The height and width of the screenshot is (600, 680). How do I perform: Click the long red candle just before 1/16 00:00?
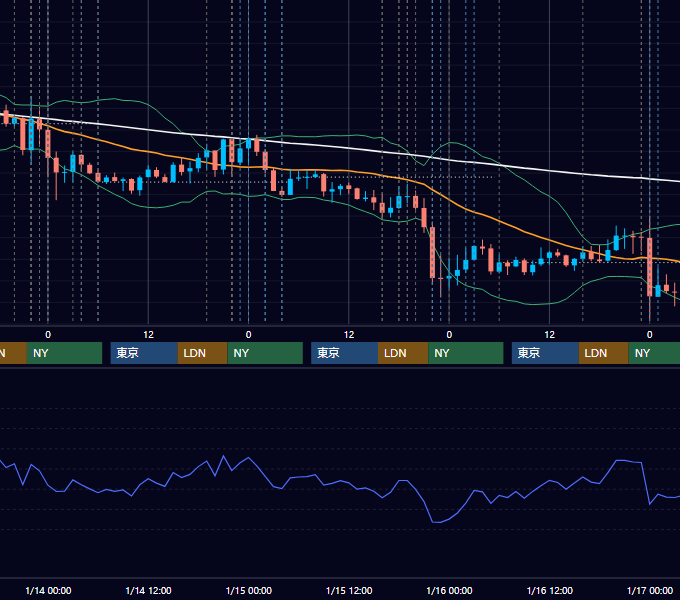point(432,252)
